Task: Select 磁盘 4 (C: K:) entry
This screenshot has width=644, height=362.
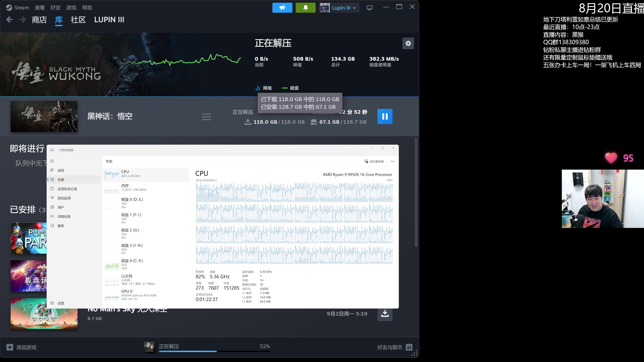Action: [146, 264]
